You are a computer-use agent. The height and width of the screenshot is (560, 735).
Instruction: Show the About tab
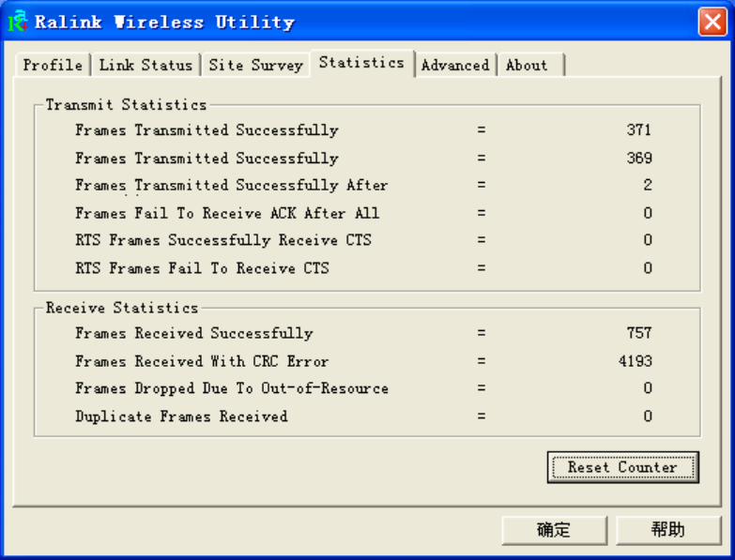click(530, 65)
